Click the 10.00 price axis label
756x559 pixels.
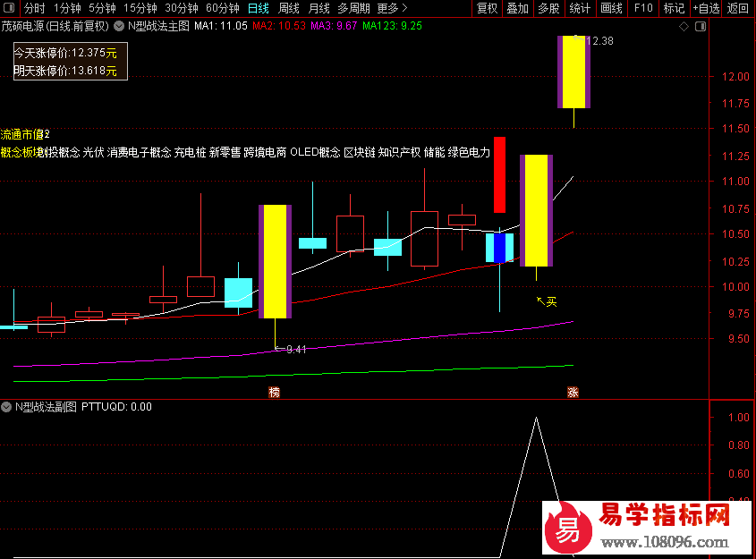pyautogui.click(x=735, y=287)
